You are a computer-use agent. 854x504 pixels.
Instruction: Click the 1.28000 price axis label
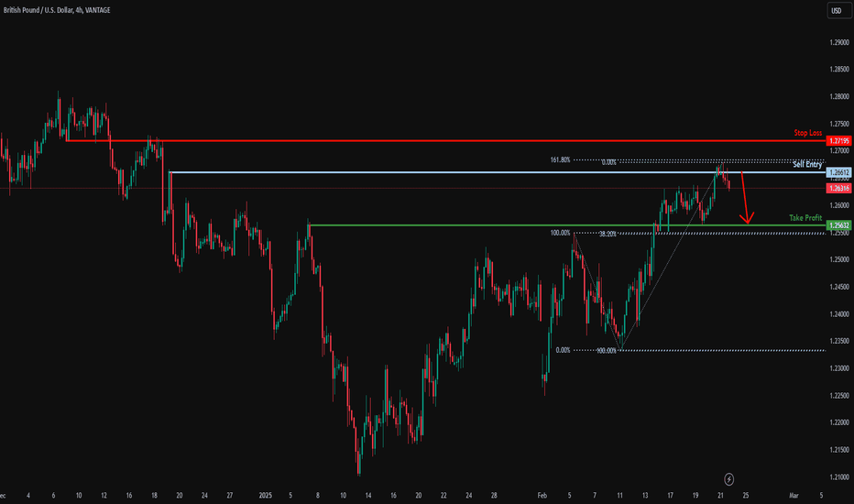(839, 97)
